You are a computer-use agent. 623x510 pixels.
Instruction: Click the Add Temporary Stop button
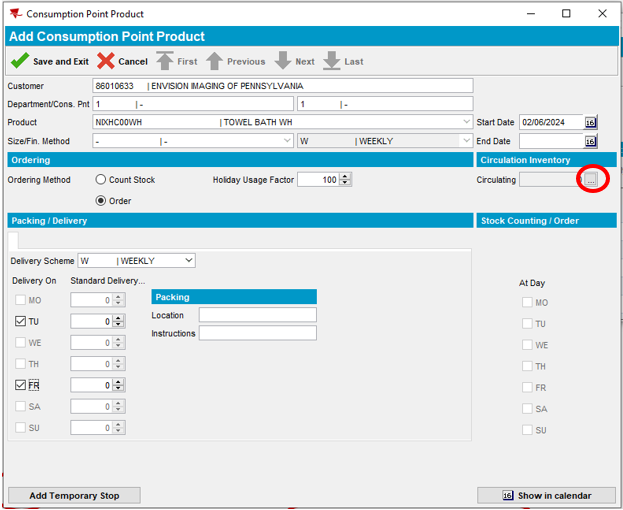(x=74, y=496)
